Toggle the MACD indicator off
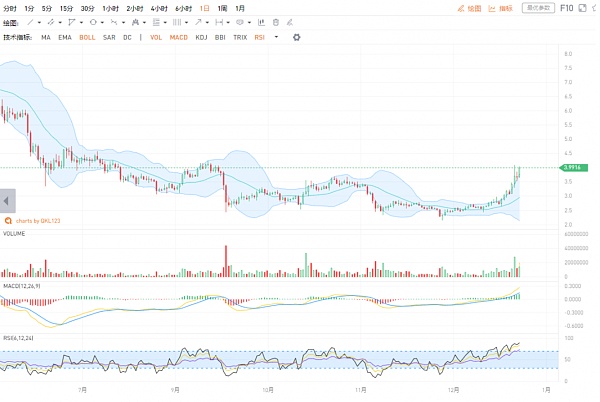 click(x=178, y=37)
